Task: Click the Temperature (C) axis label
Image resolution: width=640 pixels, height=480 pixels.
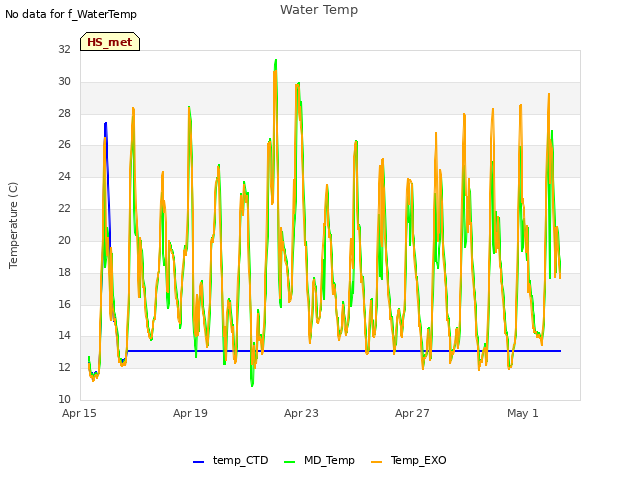Action: click(x=13, y=225)
